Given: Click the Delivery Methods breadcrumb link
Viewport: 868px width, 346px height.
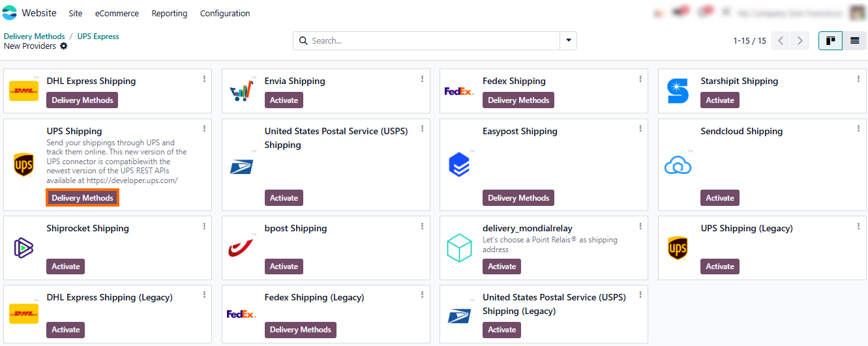Looking at the screenshot, I should (35, 36).
